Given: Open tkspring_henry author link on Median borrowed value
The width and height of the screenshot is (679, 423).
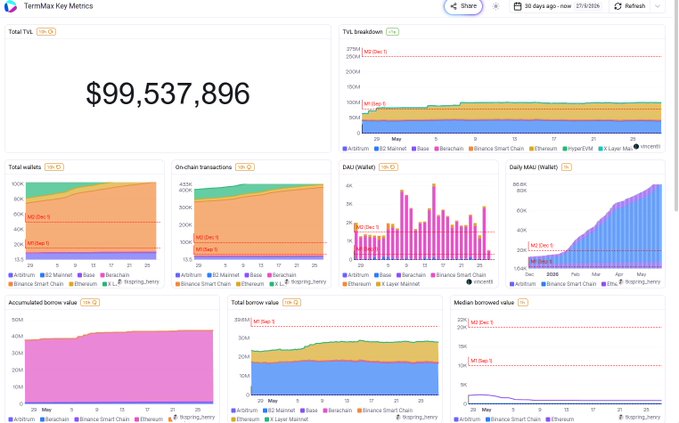Looking at the screenshot, I should (x=640, y=417).
